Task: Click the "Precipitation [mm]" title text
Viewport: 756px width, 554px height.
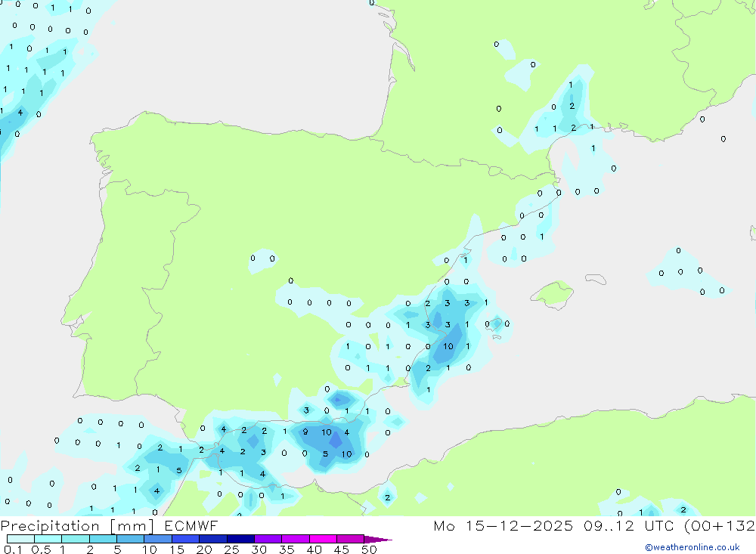Action: coord(77,526)
